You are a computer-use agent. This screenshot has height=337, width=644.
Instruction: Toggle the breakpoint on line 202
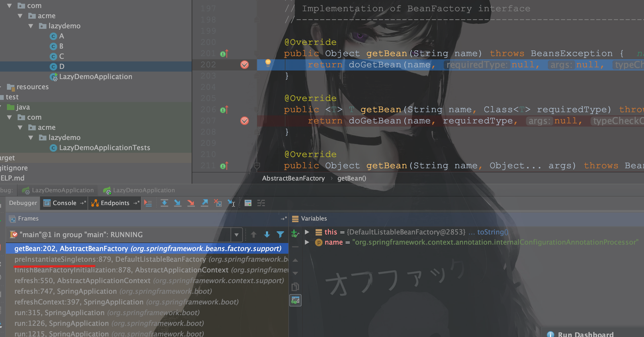(x=244, y=65)
